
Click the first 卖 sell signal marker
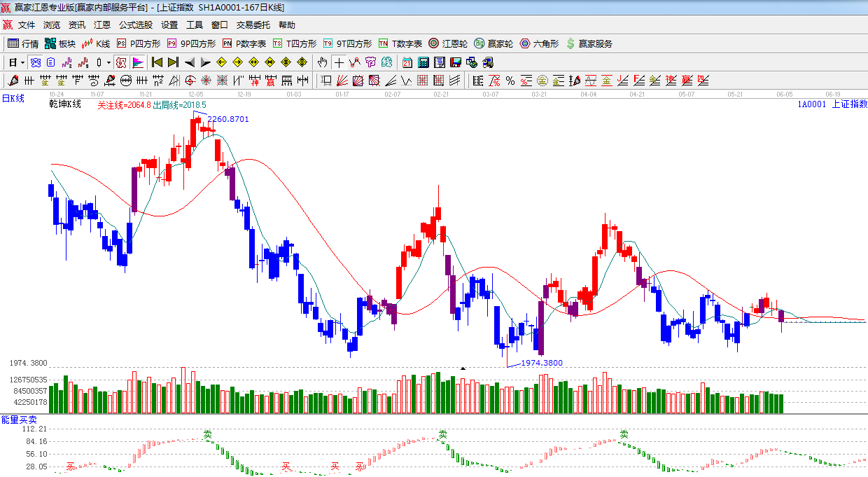click(207, 434)
